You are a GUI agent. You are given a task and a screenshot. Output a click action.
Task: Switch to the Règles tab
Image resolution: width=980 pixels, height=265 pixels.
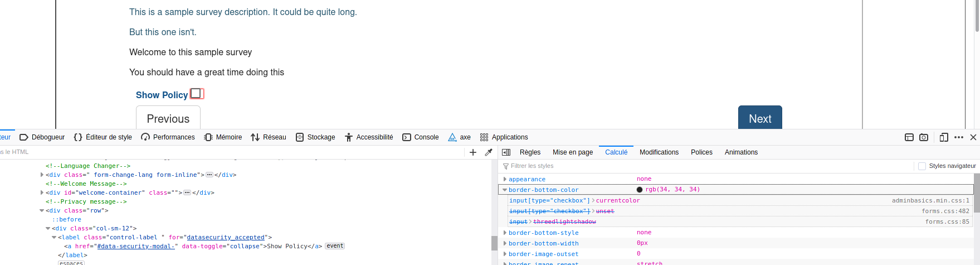[530, 152]
